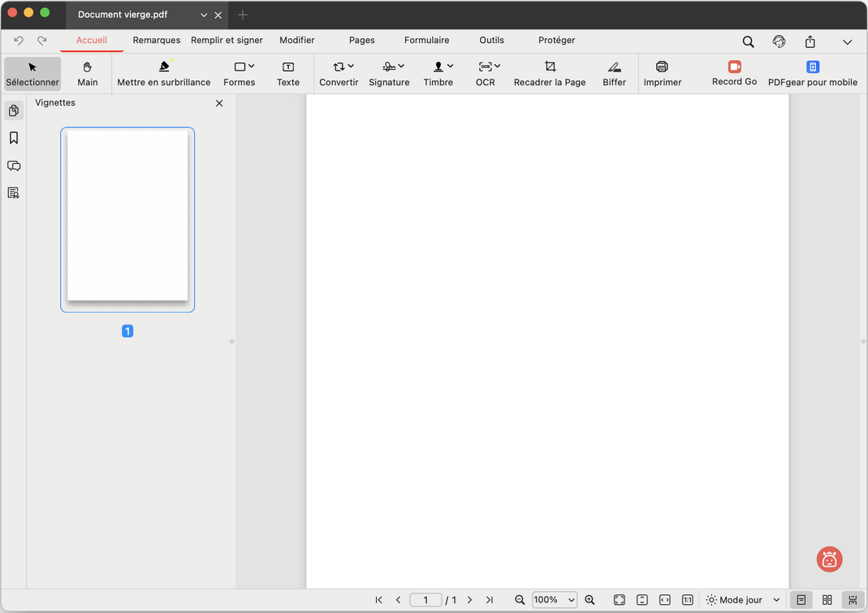Viewport: 868px width, 613px height.
Task: Switch to the Remarques tab
Action: (x=157, y=40)
